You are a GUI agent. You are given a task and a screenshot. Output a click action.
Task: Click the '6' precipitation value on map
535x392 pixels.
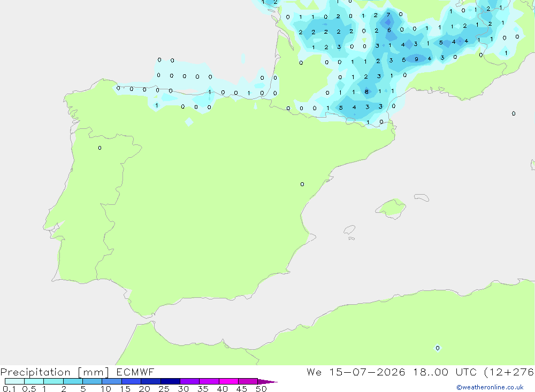coord(389,30)
